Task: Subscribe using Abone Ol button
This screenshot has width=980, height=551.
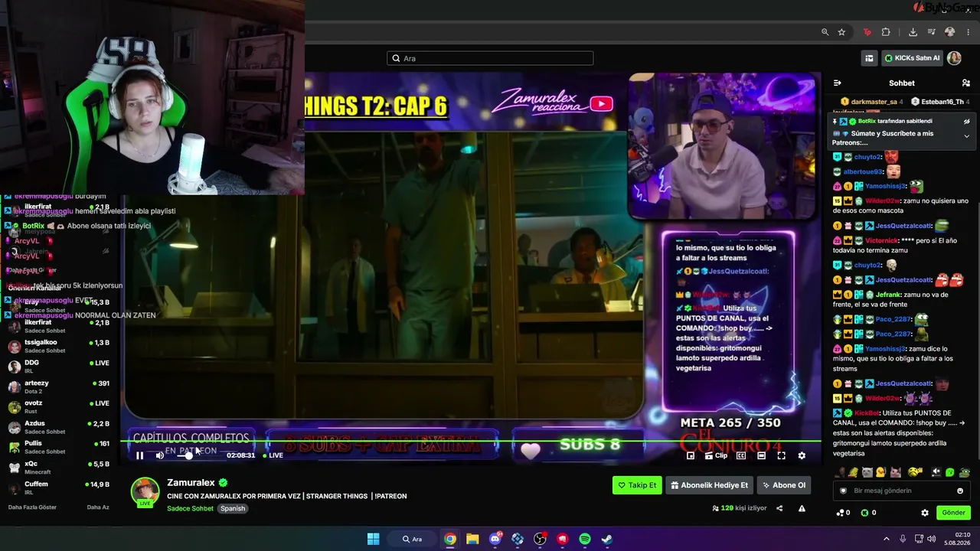Action: tap(784, 485)
